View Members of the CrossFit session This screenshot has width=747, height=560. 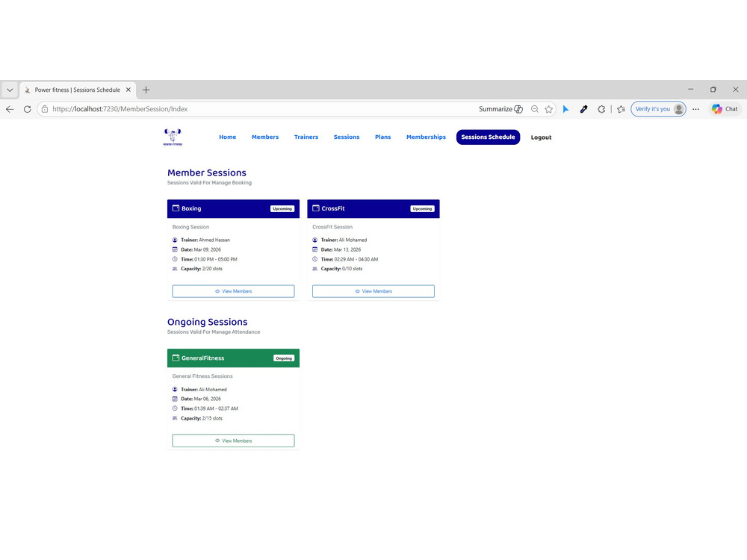pos(373,291)
